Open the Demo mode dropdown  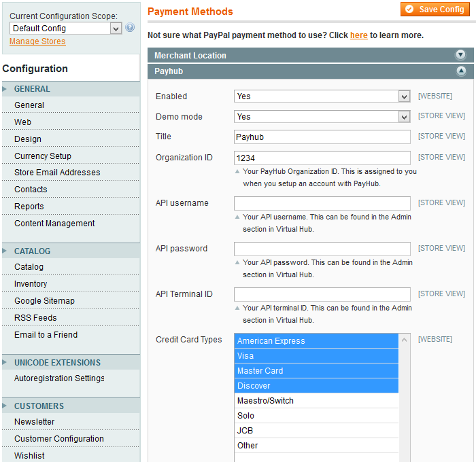click(x=322, y=117)
